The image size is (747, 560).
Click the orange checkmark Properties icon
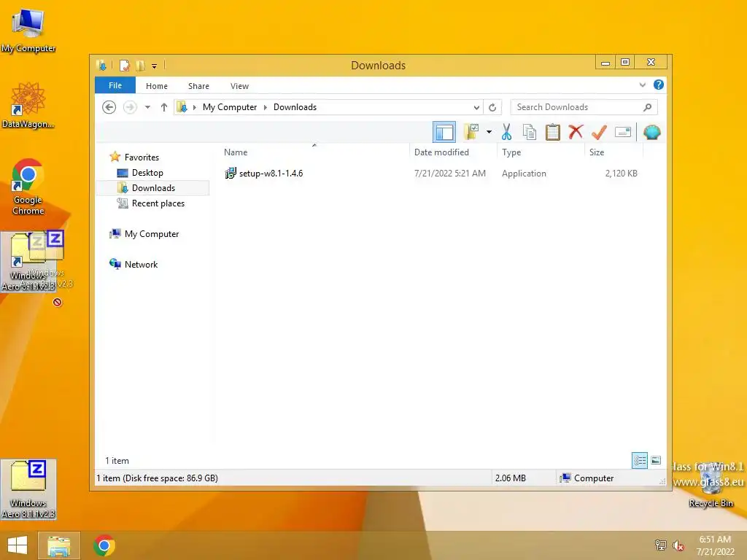click(x=599, y=132)
